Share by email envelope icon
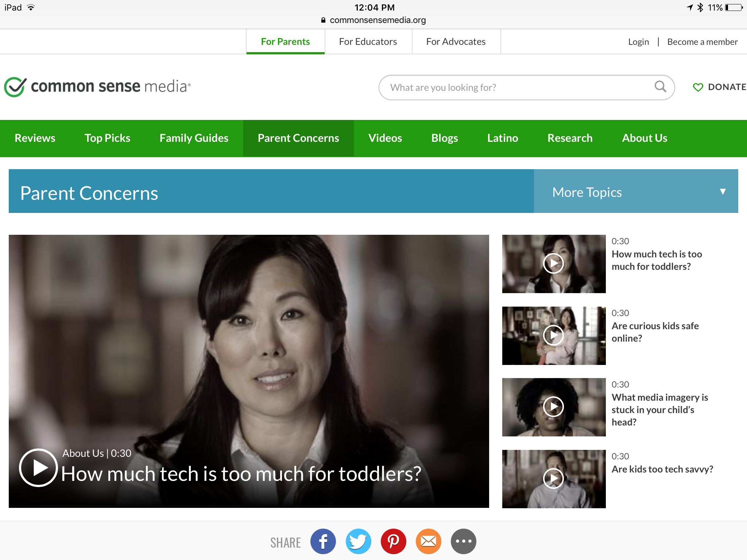This screenshot has height=560, width=747. pos(428,541)
